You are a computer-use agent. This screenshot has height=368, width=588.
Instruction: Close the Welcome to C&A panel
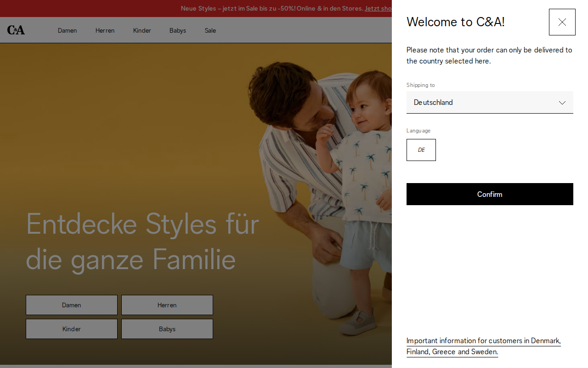[562, 22]
